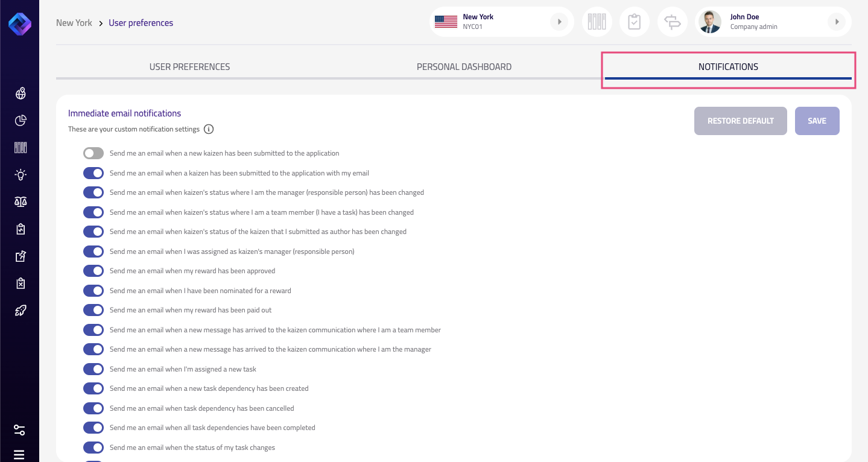Open the pie chart icon in the sidebar
This screenshot has width=868, height=462.
(21, 121)
